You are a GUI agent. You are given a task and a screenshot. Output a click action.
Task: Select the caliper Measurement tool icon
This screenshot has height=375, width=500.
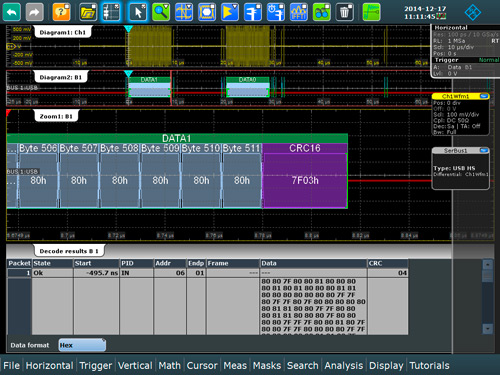[x=253, y=12]
